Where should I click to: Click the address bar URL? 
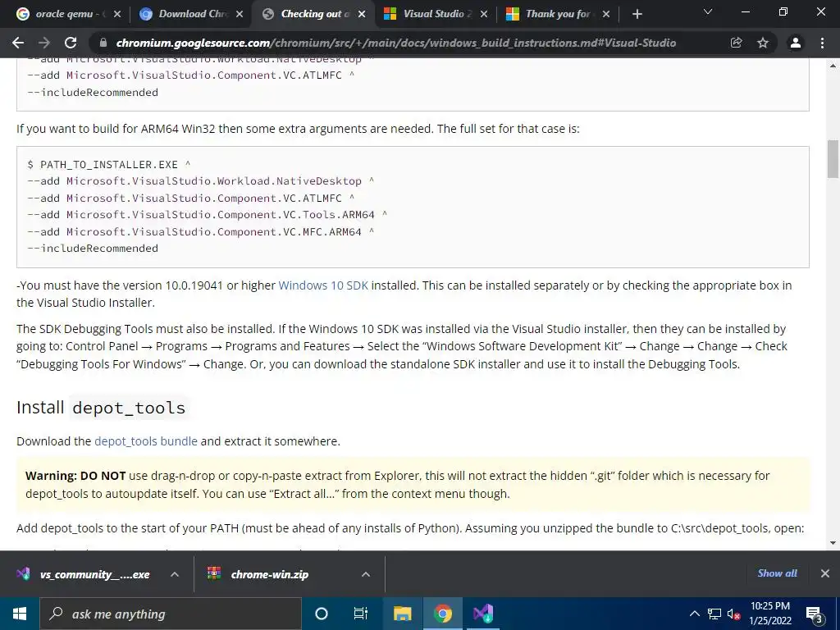click(x=396, y=43)
